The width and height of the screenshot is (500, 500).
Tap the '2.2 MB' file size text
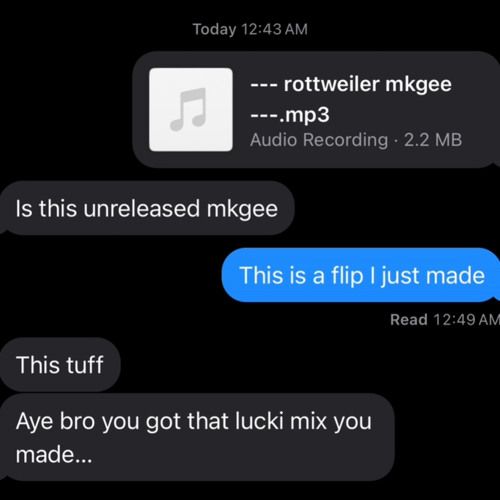433,140
